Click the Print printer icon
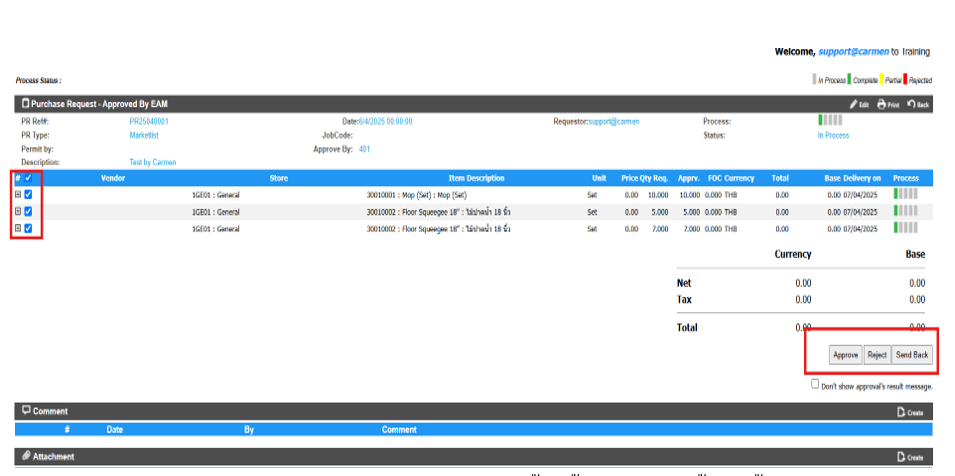The width and height of the screenshot is (955, 476). (881, 104)
